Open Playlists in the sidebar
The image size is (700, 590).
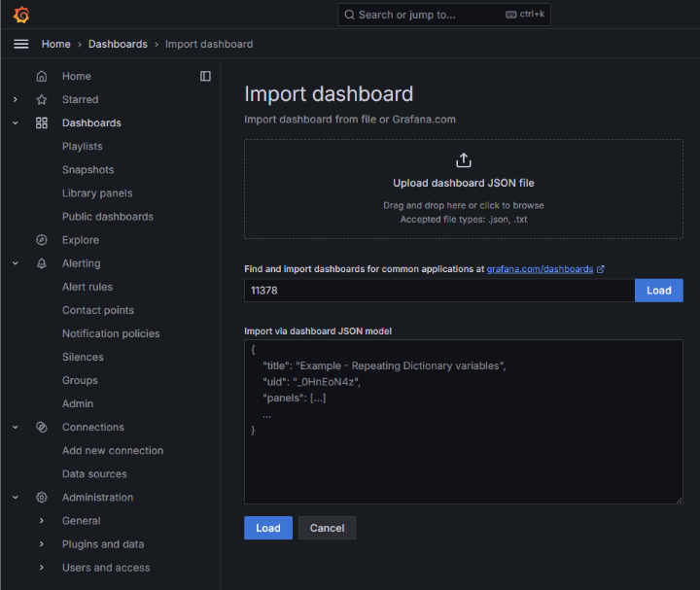pos(82,147)
